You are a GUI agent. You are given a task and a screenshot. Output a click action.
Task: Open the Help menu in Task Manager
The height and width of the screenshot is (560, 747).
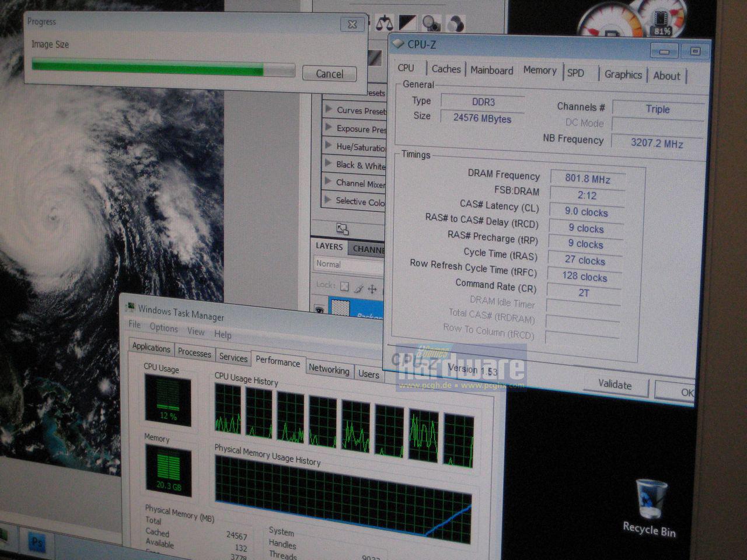point(223,334)
